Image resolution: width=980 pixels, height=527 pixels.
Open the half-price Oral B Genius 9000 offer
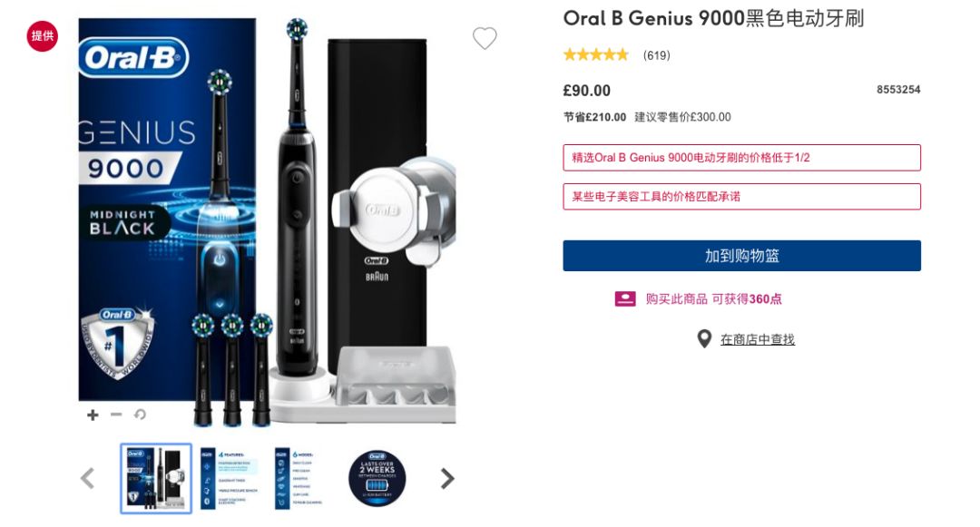tap(741, 158)
